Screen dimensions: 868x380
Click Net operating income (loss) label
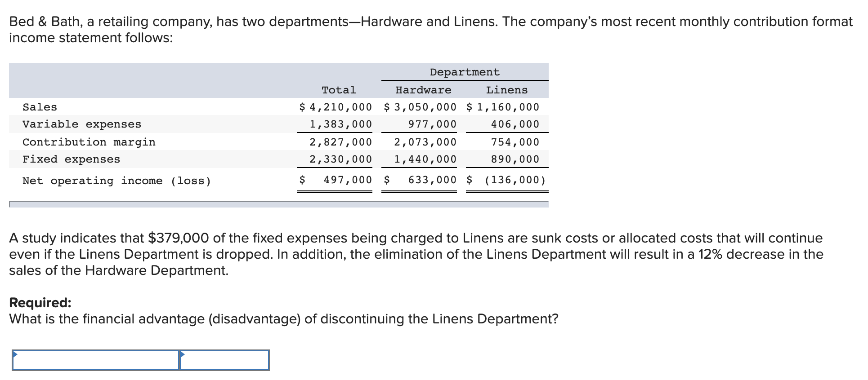point(117,181)
